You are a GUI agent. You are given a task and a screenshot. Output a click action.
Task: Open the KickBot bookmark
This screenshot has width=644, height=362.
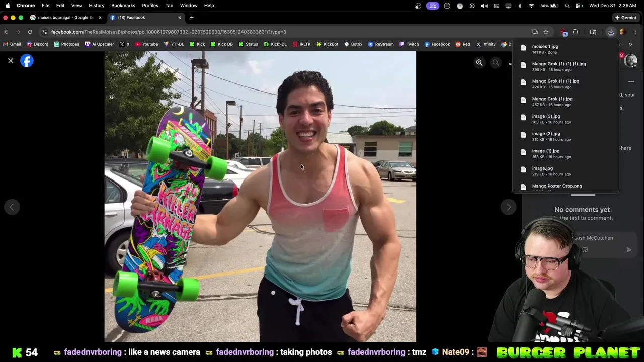click(327, 44)
